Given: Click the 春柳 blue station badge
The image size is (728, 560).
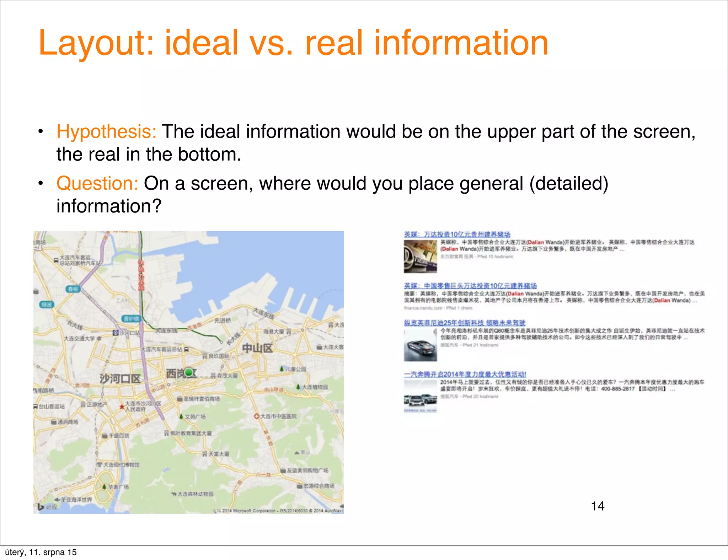Looking at the screenshot, I should 73,289.
